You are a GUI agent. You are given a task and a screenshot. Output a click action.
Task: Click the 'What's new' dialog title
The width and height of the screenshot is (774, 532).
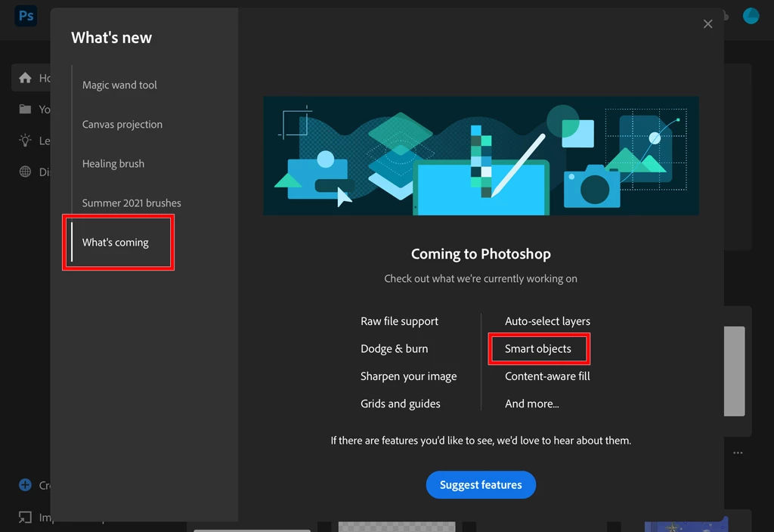(112, 38)
